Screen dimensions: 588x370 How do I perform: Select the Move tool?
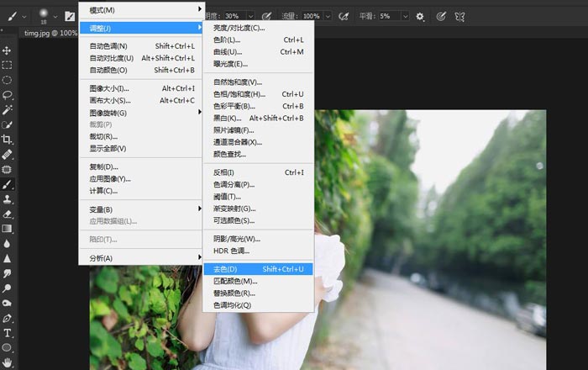[7, 50]
